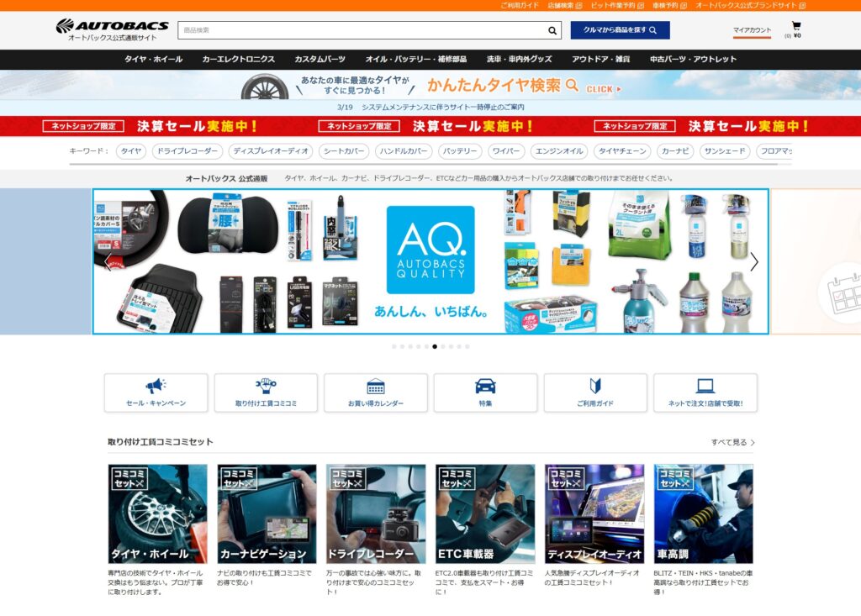Click the 商品検索 search field
Screen dimensions: 861x616
362,30
